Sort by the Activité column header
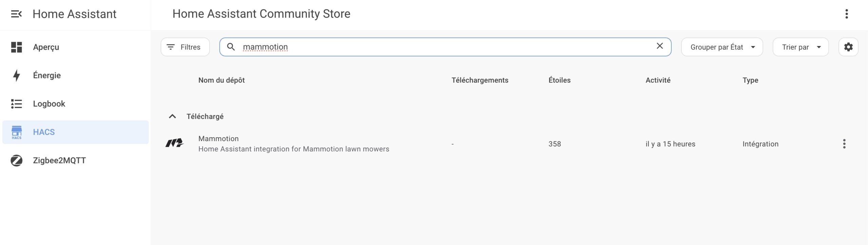The width and height of the screenshot is (868, 245). (x=658, y=80)
